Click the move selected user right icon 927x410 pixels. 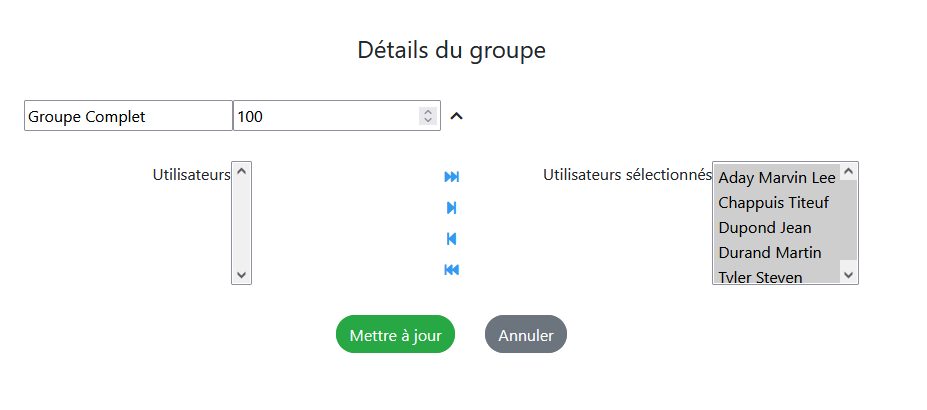(452, 208)
